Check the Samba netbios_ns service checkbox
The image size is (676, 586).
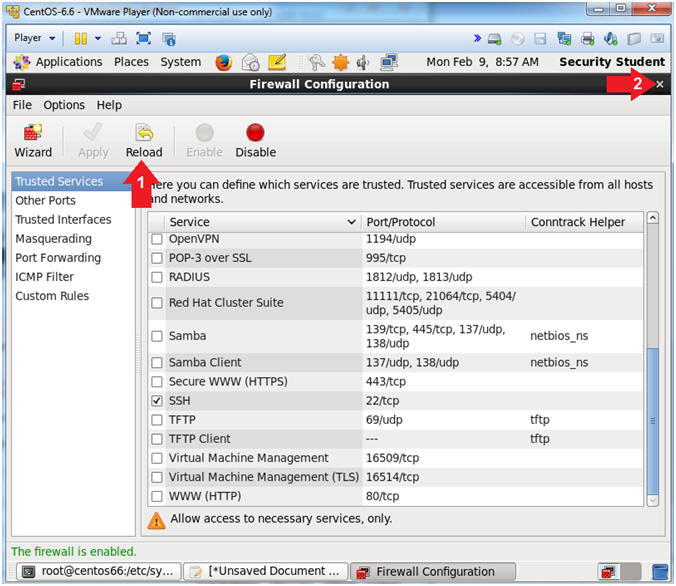157,336
